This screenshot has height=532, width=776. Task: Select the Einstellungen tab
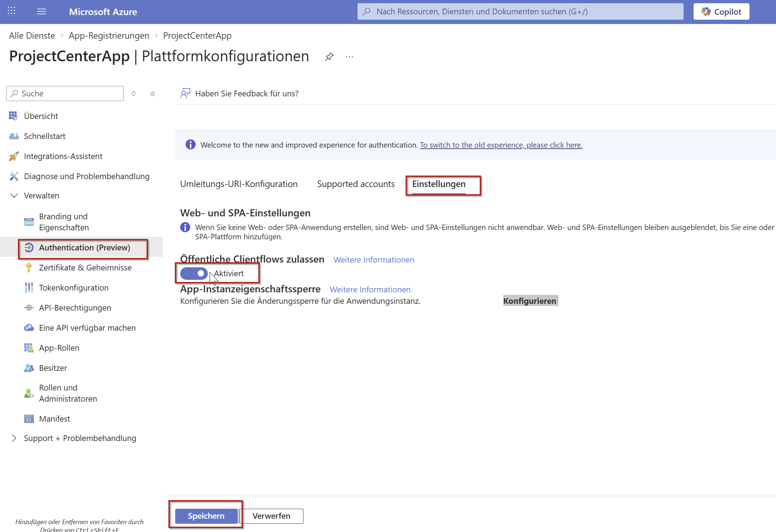[439, 184]
